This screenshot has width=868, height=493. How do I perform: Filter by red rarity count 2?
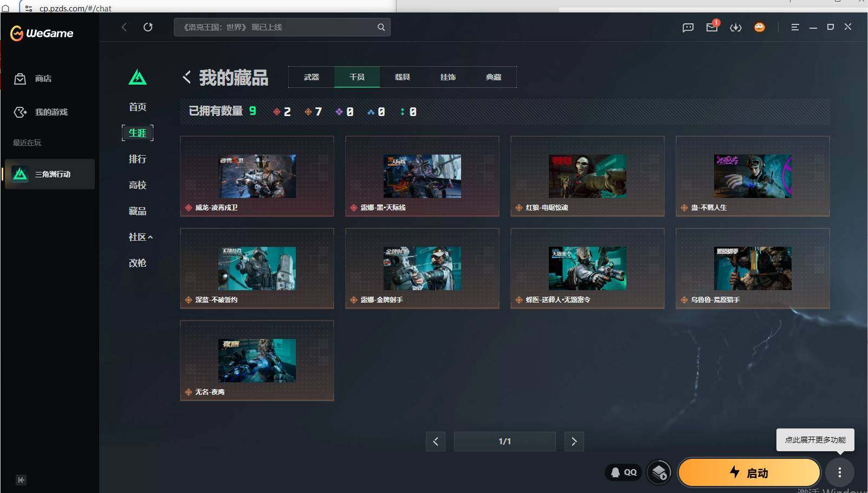coord(282,112)
